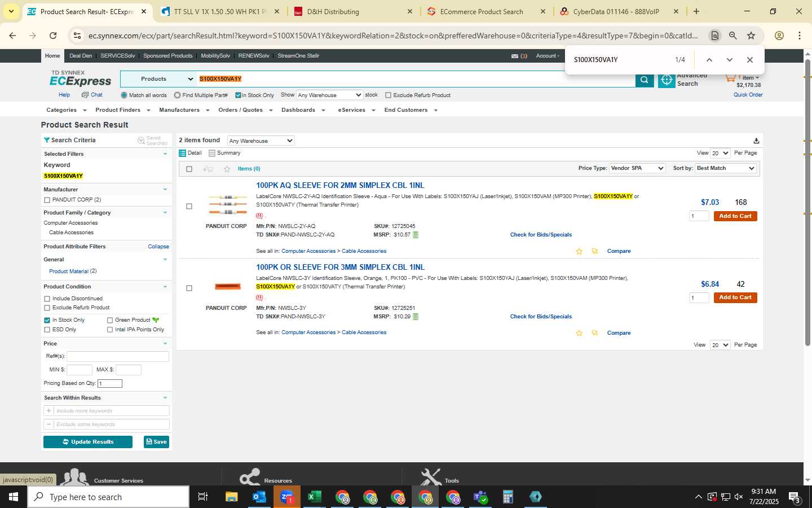Enable Green Product checkbox
The image size is (812, 508).
coord(110,320)
